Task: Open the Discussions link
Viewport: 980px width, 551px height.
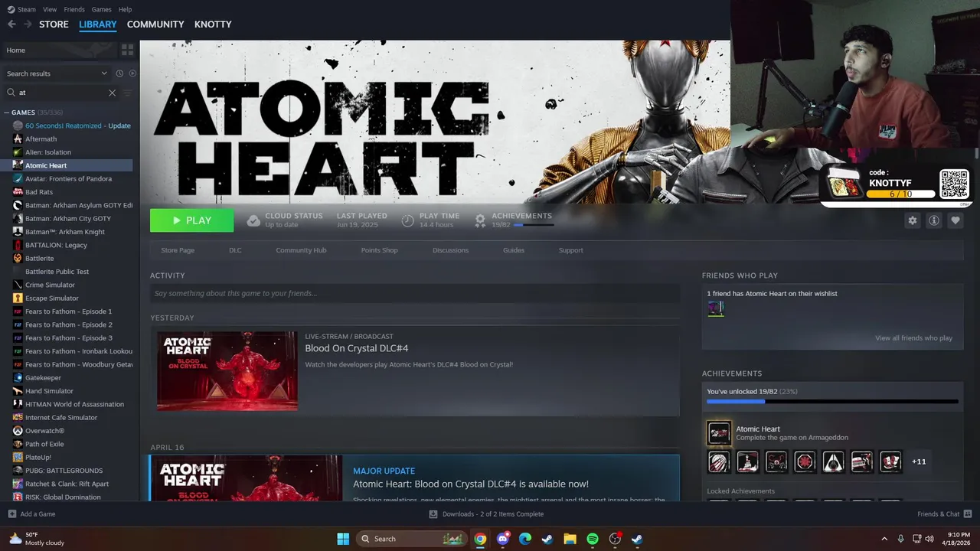Action: [450, 250]
